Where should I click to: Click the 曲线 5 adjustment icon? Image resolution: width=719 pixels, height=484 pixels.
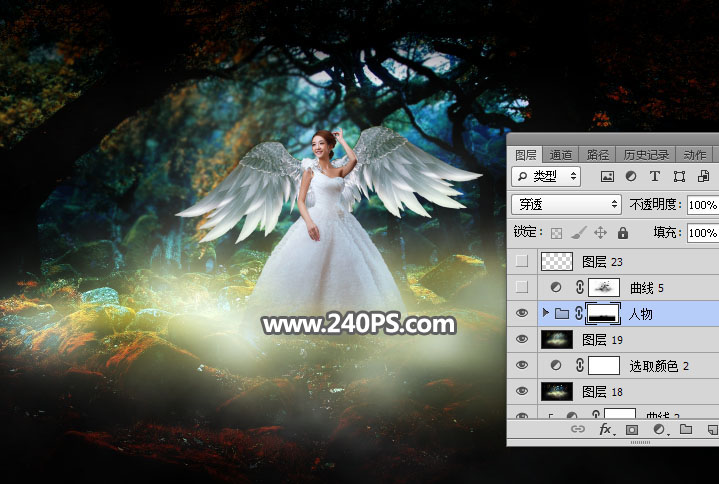[556, 287]
